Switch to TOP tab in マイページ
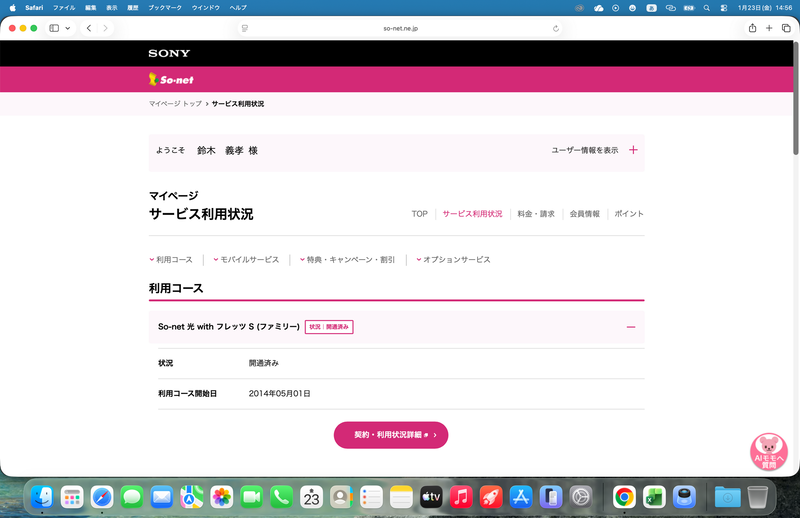 coord(419,214)
